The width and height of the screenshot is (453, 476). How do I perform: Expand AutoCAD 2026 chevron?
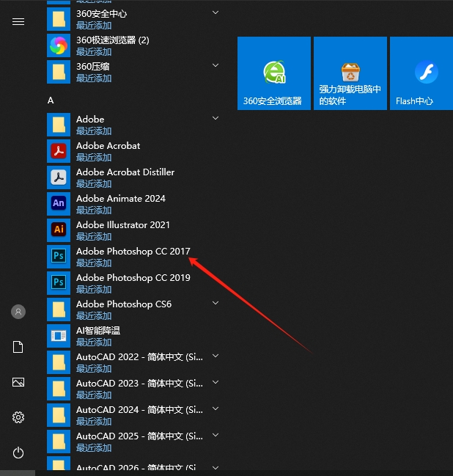click(x=216, y=467)
